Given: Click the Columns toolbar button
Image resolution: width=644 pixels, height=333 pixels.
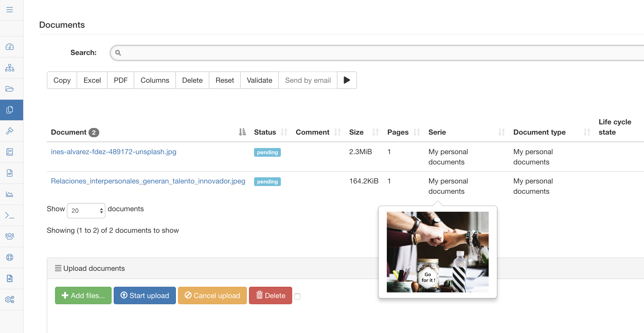Looking at the screenshot, I should (155, 80).
